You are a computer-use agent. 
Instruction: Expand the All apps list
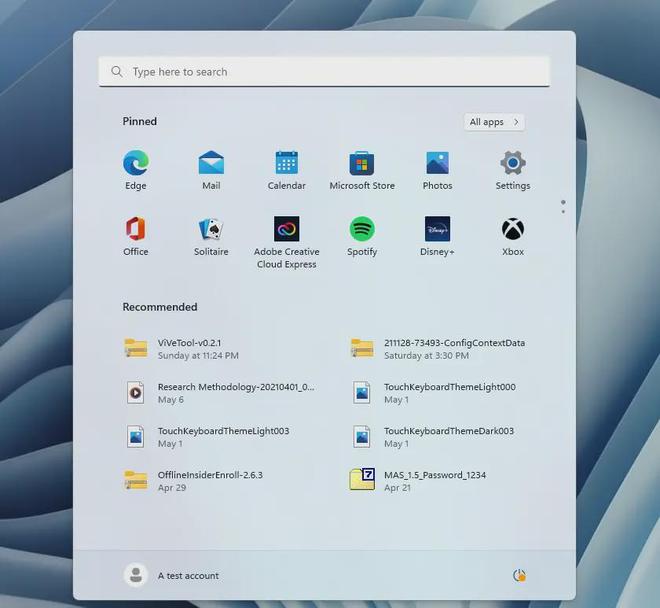coord(494,122)
